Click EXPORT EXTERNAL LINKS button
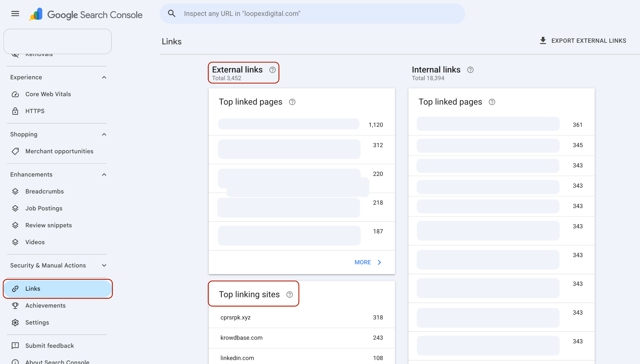Viewport: 640px width, 364px height. click(583, 41)
